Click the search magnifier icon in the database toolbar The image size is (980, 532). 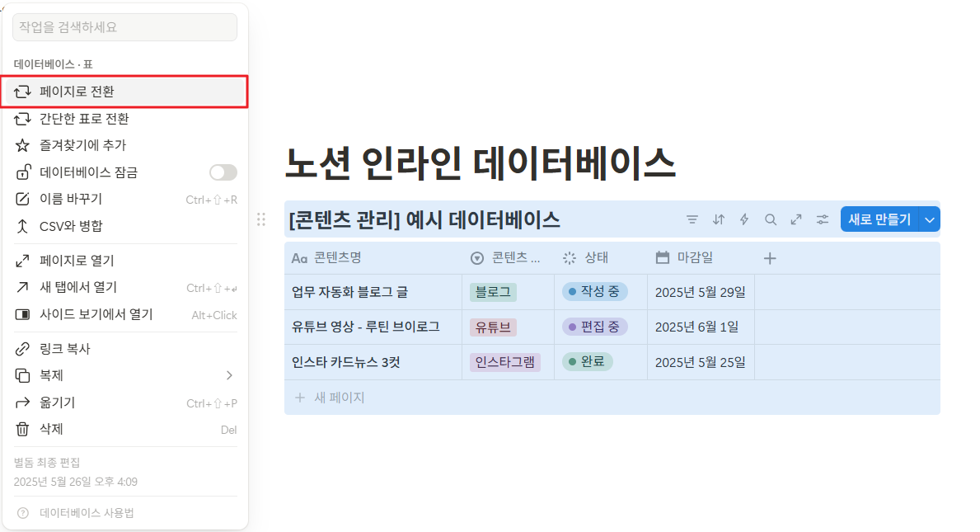pyautogui.click(x=771, y=219)
